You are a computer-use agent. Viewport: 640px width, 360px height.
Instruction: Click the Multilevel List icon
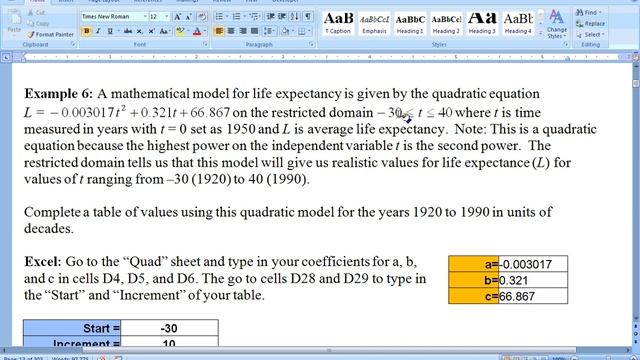pos(254,16)
